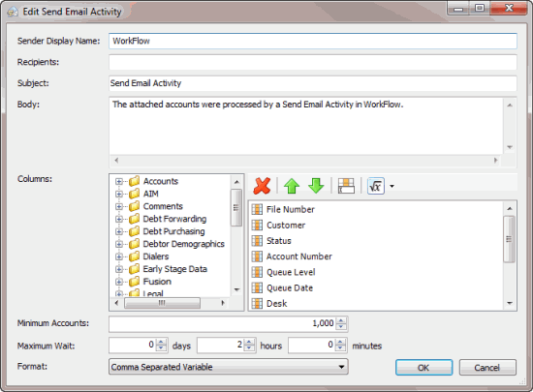Click the Dialers folder icon

[135, 256]
